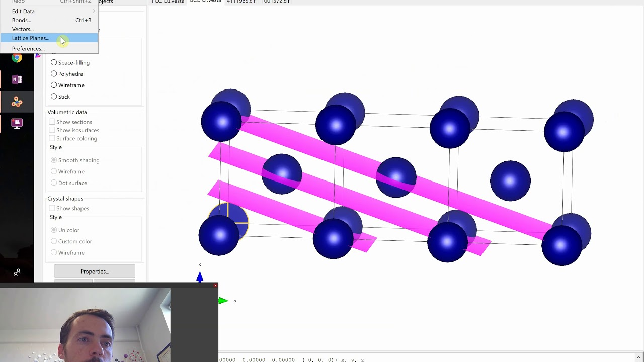
Task: Click the VESTA taskbar icon
Action: click(17, 102)
